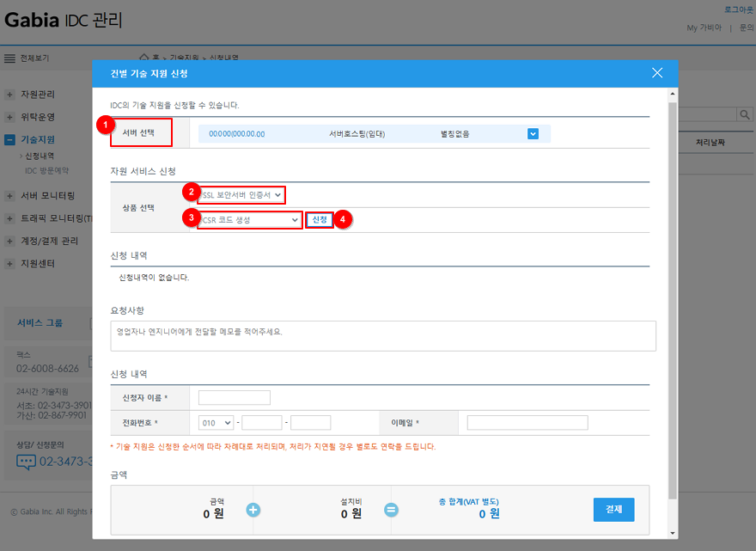
Task: Open My 가비아 link
Action: [x=704, y=28]
